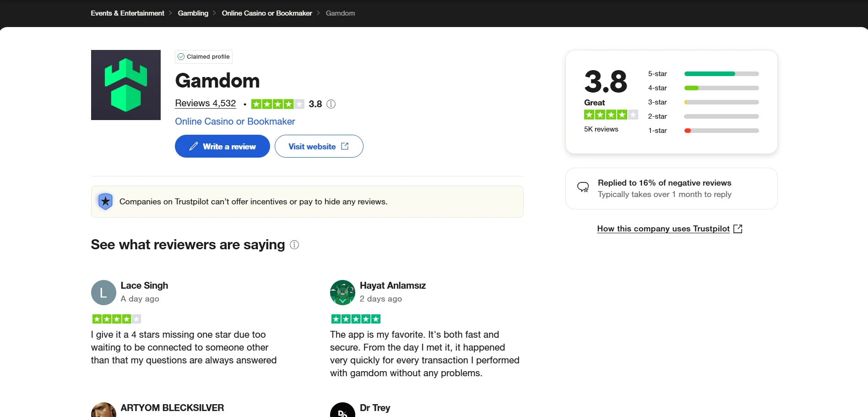Open Lace Singh's avatar
This screenshot has width=868, height=417.
103,292
